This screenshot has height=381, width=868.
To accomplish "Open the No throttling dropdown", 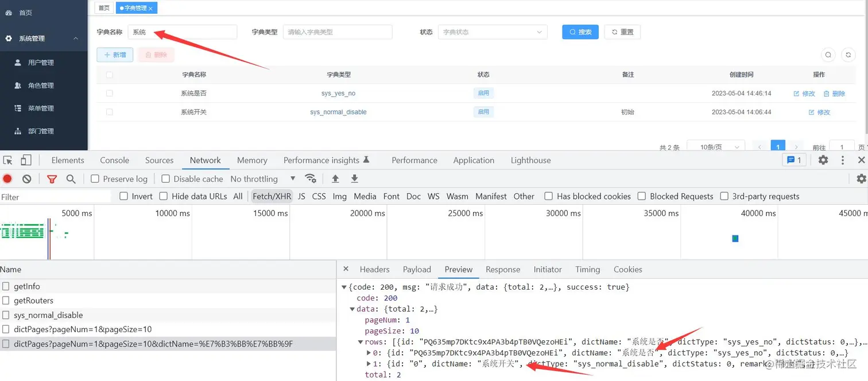I will pyautogui.click(x=263, y=179).
